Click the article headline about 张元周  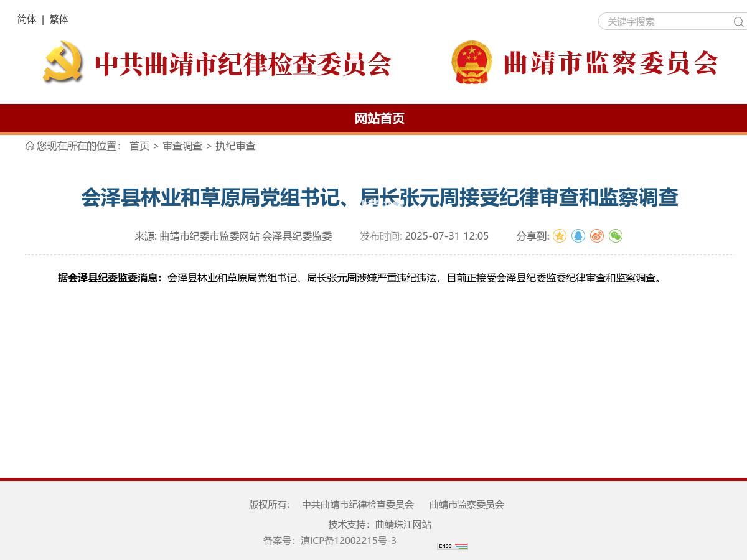tap(380, 198)
